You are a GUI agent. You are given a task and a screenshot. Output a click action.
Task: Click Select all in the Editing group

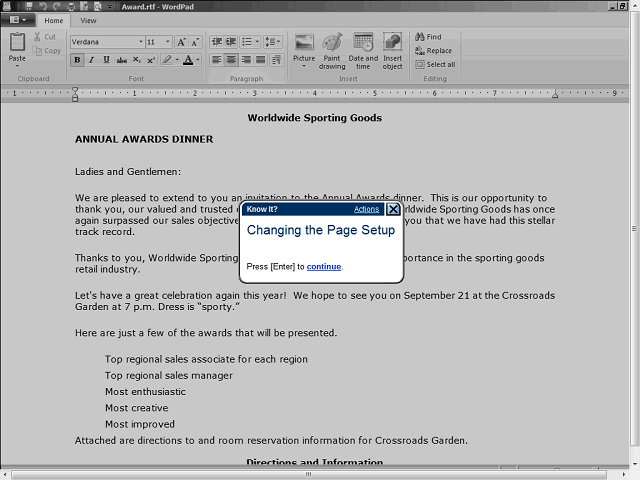(435, 64)
